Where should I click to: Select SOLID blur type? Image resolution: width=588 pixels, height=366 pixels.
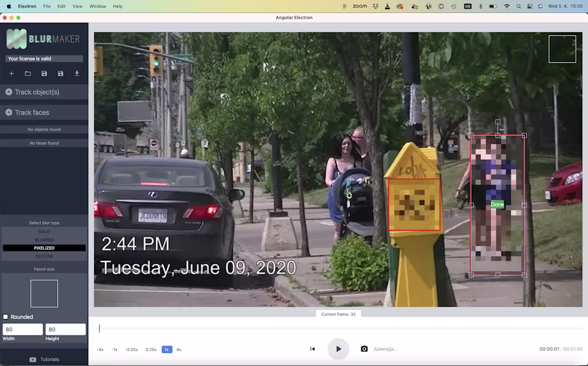[x=44, y=232]
